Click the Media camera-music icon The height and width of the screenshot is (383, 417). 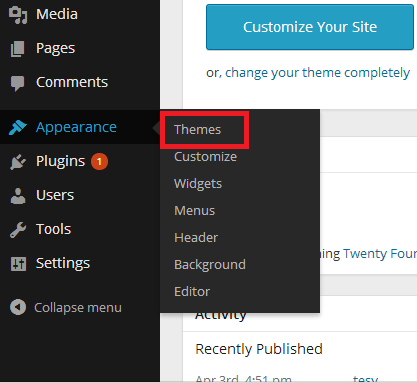18,15
